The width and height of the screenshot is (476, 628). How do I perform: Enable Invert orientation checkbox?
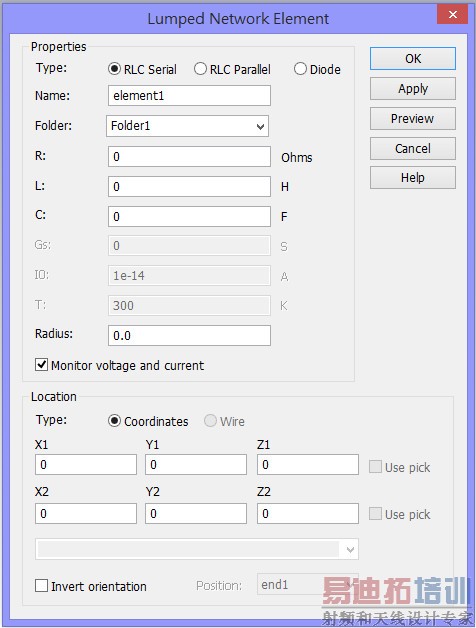(41, 586)
